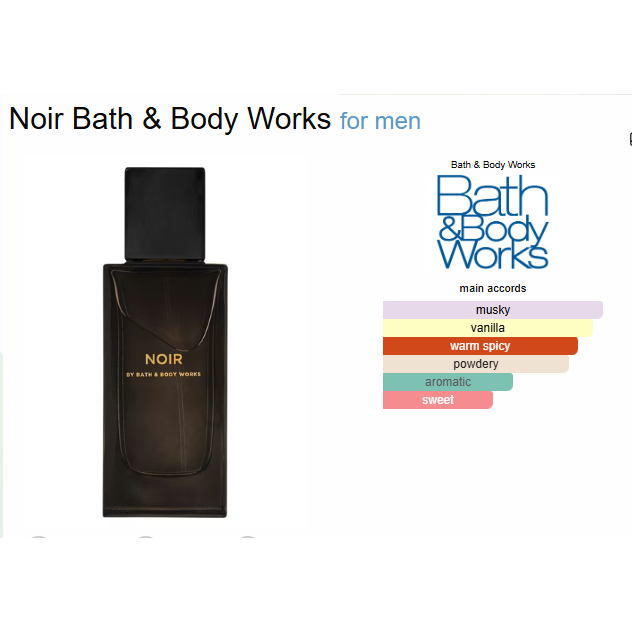The image size is (632, 632).
Task: Select the musky accord bar
Action: pos(493,310)
